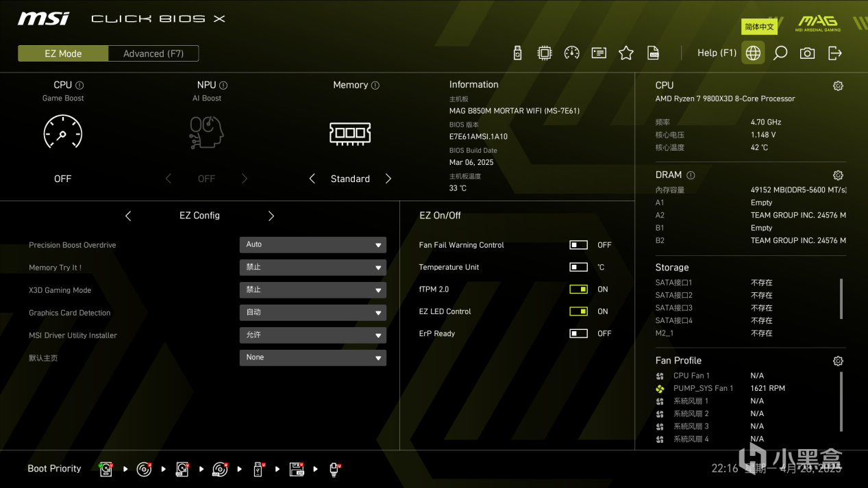Open Help (F1)
This screenshot has width=868, height=488.
(x=717, y=53)
